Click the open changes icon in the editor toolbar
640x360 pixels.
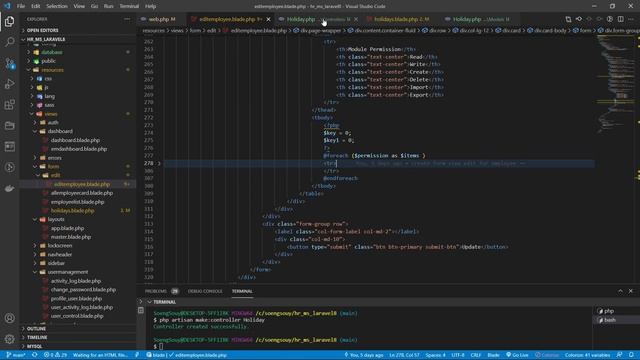coord(579,19)
